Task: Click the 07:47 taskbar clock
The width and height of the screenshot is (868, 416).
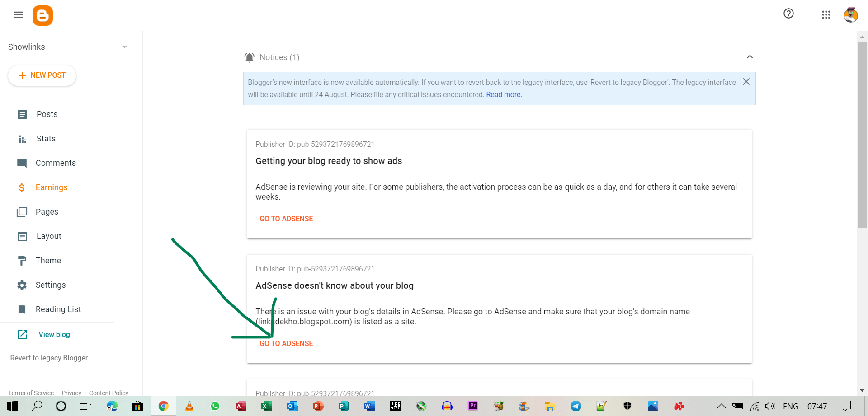Action: (x=817, y=406)
